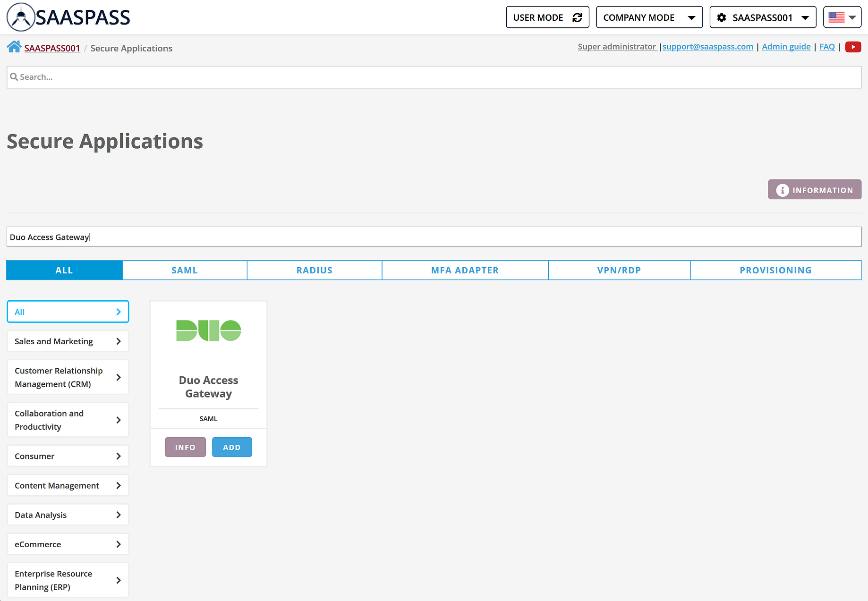Expand the Consumer category

(68, 456)
